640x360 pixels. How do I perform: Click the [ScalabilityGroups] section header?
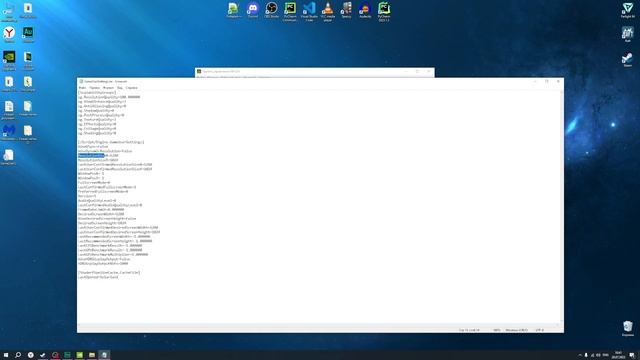click(97, 93)
